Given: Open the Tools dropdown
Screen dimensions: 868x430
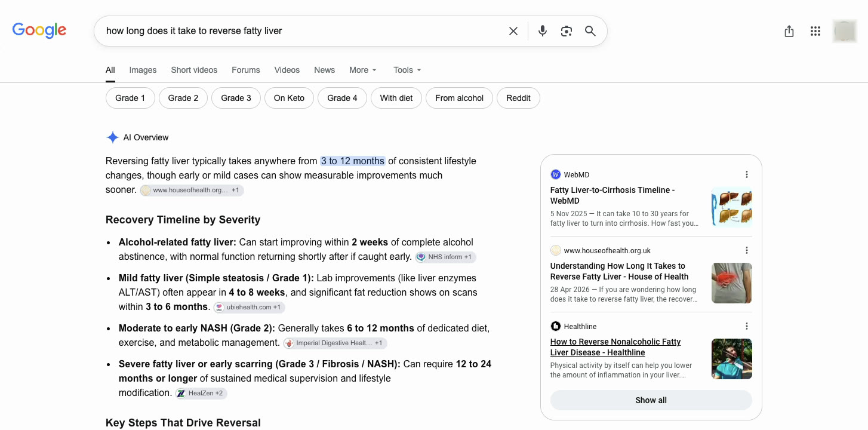Looking at the screenshot, I should click(x=407, y=70).
